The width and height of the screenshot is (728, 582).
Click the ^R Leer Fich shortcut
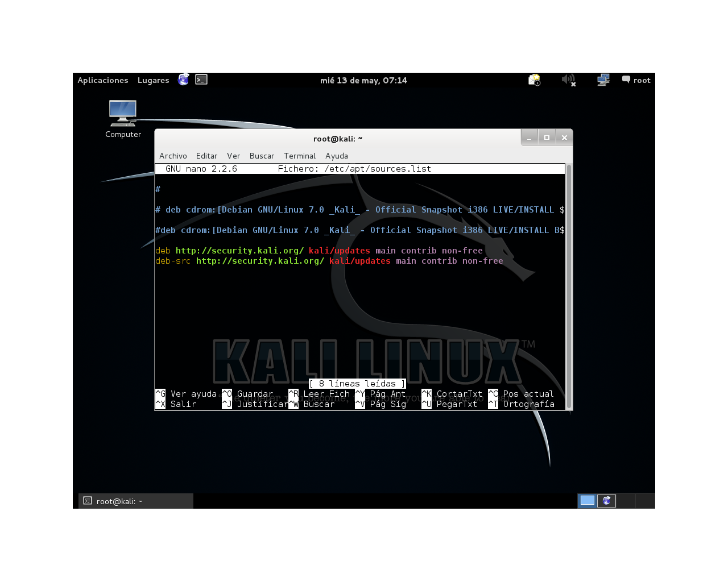(319, 394)
